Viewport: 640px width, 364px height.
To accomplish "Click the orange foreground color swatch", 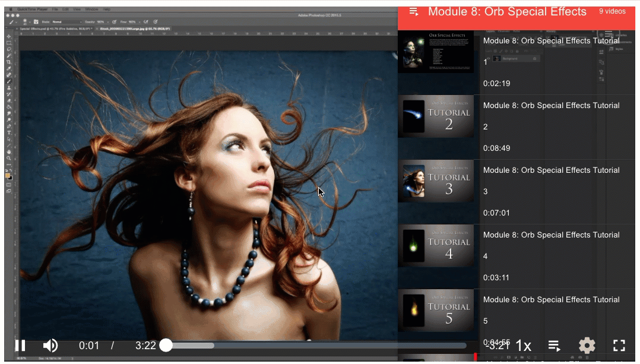I will [7, 175].
